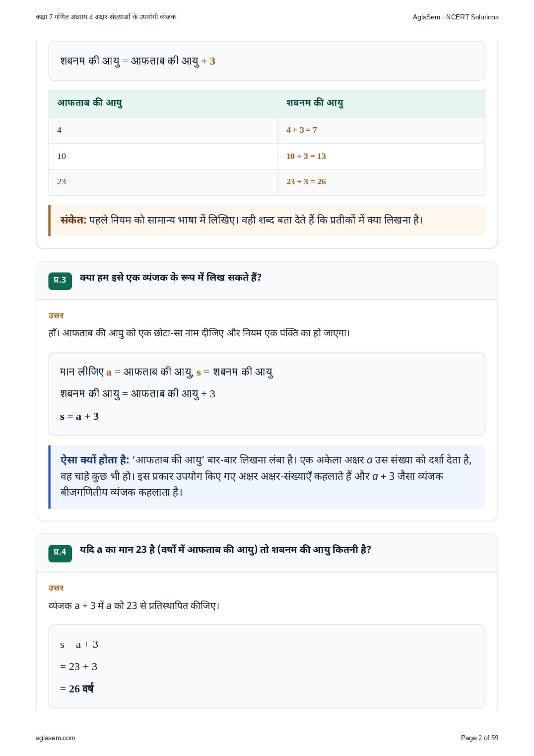The image size is (534, 756).
Task: Click the उत्तर label under question 4
Action: 56,588
